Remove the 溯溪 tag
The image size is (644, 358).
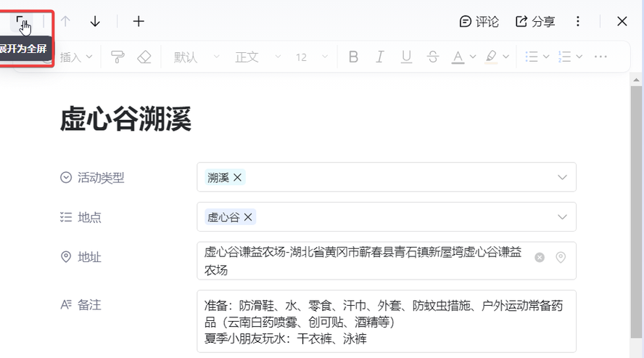pyautogui.click(x=237, y=178)
